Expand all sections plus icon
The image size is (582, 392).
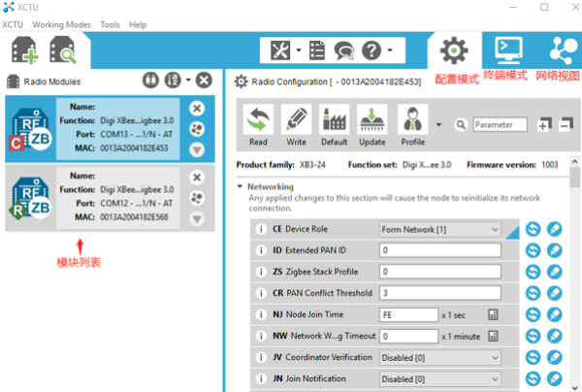(x=544, y=124)
